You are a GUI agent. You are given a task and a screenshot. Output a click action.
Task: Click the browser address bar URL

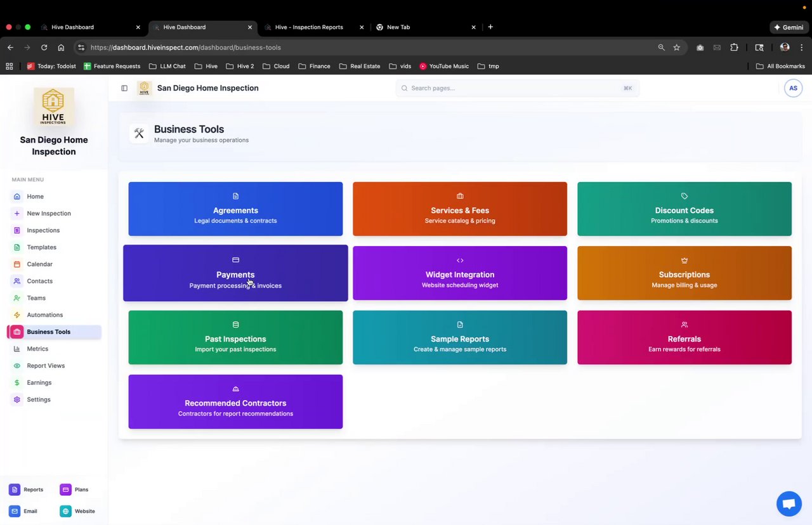(186, 48)
